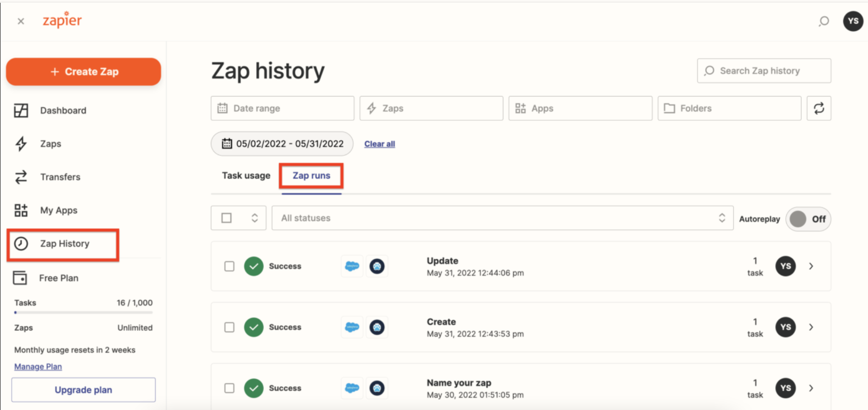Tick the select-all checkbox
This screenshot has width=868, height=410.
[226, 218]
